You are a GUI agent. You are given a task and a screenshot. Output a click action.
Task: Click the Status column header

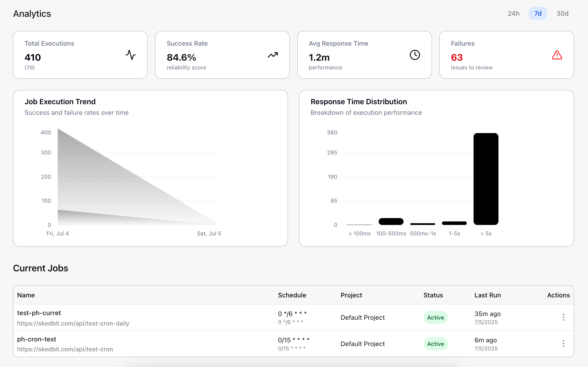(433, 295)
